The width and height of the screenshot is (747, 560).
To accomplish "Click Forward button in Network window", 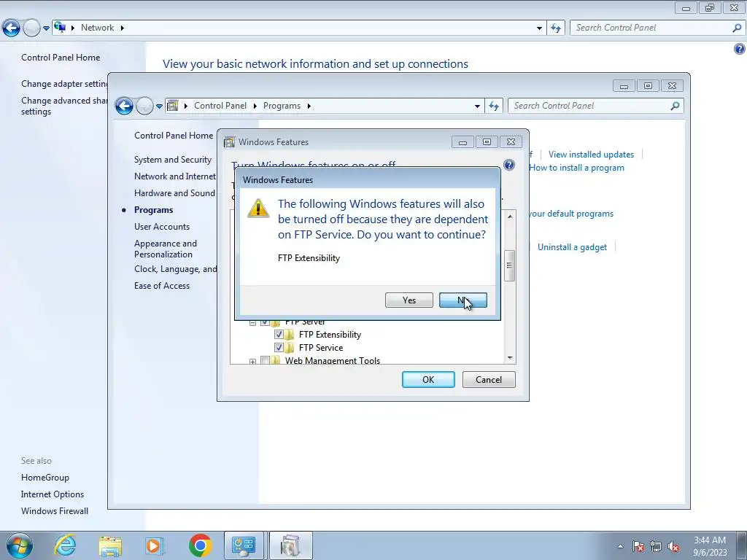I will [31, 28].
